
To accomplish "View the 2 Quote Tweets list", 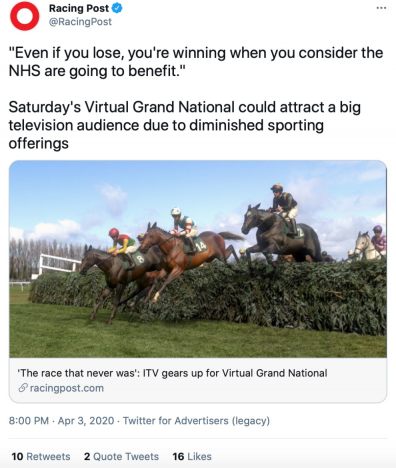I will tap(121, 456).
